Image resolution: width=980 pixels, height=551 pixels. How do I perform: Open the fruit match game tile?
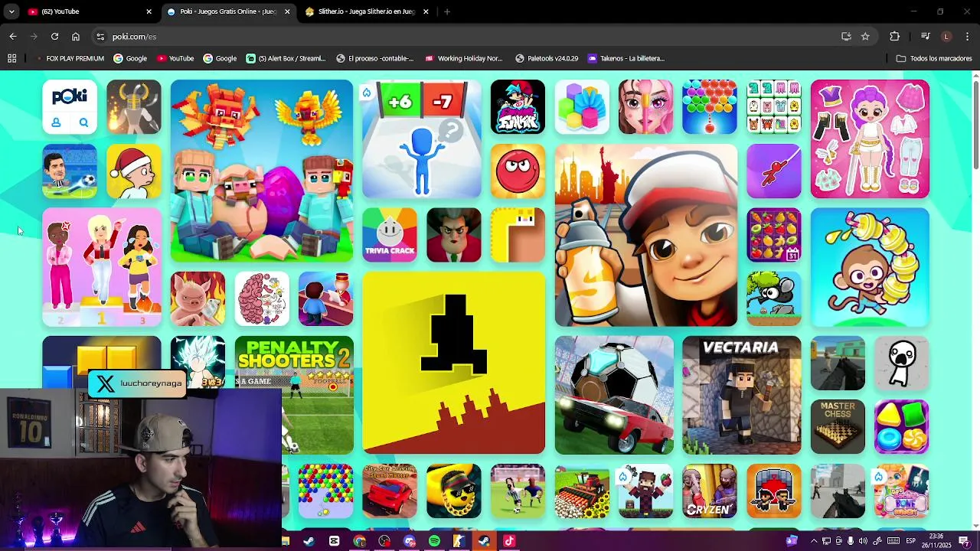pyautogui.click(x=774, y=235)
